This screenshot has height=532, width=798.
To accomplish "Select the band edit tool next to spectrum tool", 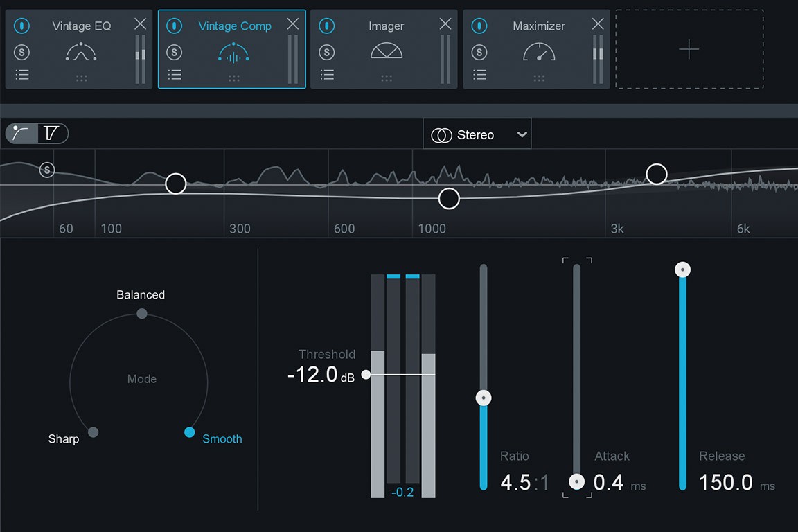I will (51, 133).
